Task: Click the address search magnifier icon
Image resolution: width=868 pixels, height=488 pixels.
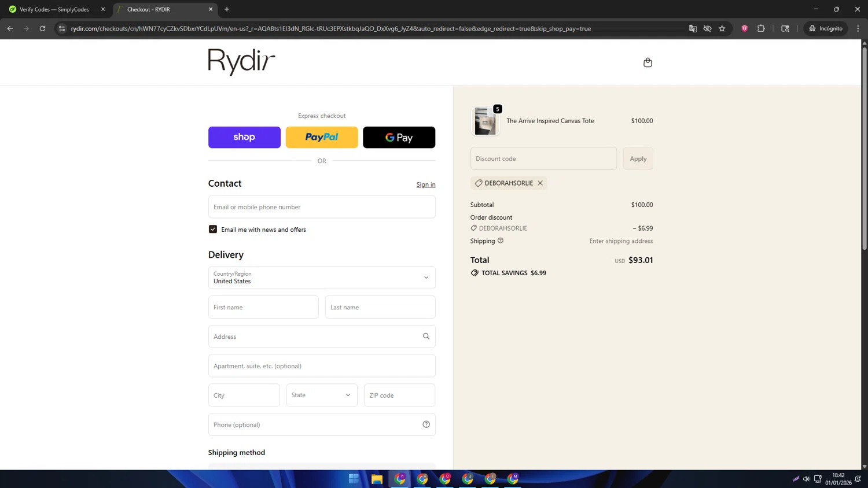Action: [426, 337]
